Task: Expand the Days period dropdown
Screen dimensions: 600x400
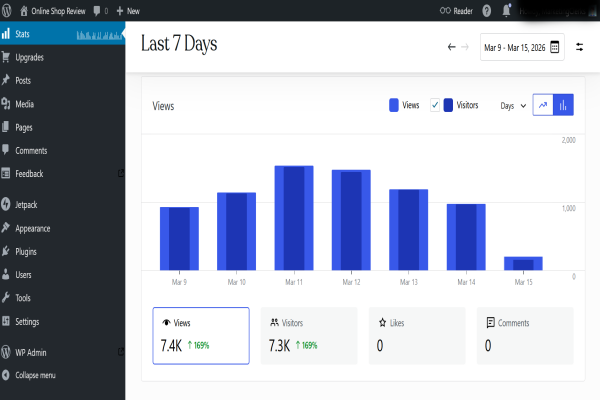Action: [x=512, y=105]
